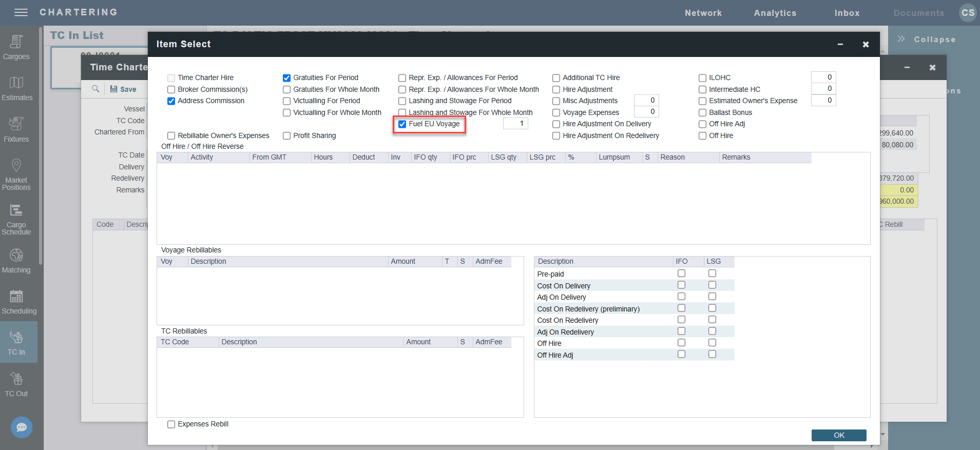The image size is (980, 450).
Task: Click Save in the Time Charter toolbar
Action: [x=123, y=89]
